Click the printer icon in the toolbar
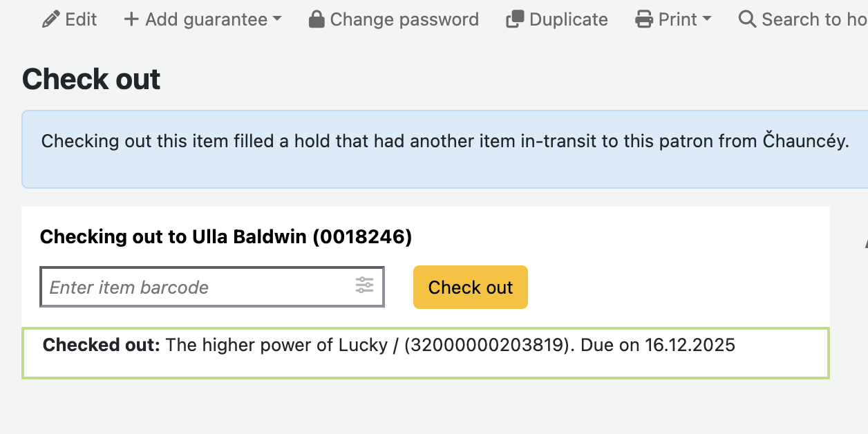 (644, 19)
